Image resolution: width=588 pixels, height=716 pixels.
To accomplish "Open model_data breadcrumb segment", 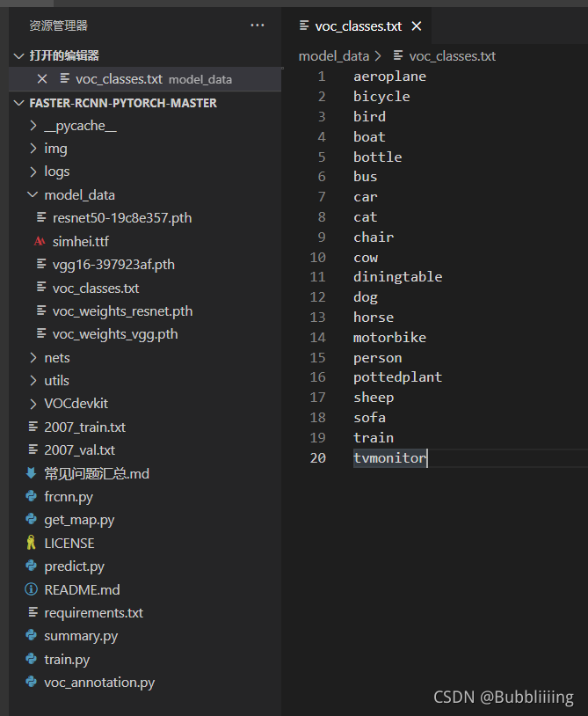I will pyautogui.click(x=333, y=56).
